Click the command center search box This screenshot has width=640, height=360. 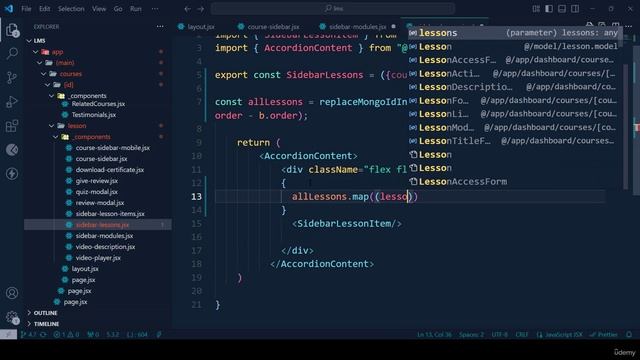pos(333,9)
